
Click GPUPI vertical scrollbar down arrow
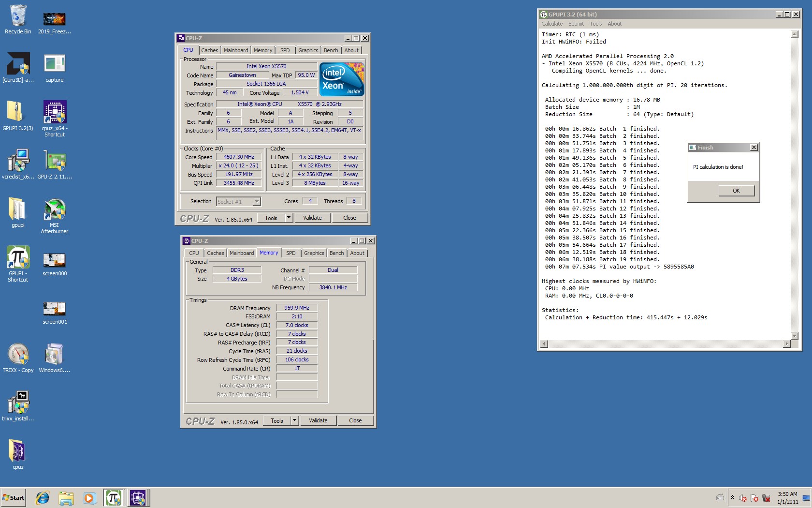tap(795, 336)
